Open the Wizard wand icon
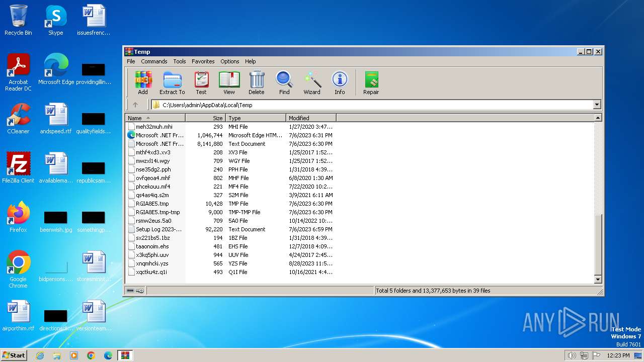644x362 pixels. [x=312, y=83]
